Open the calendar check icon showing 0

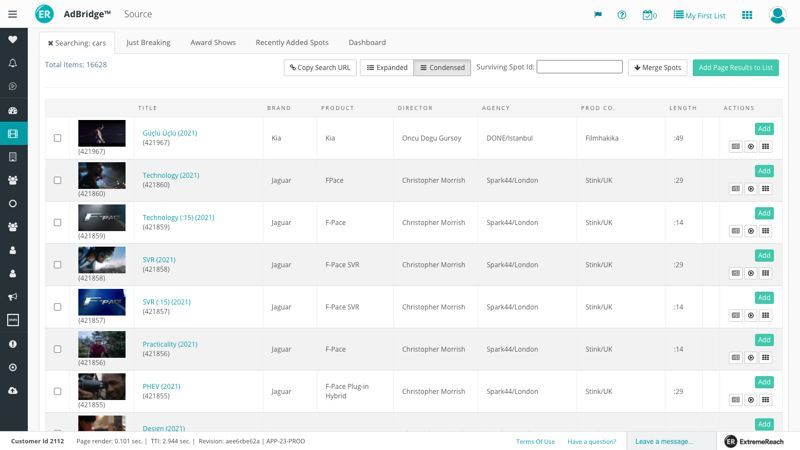click(x=649, y=15)
